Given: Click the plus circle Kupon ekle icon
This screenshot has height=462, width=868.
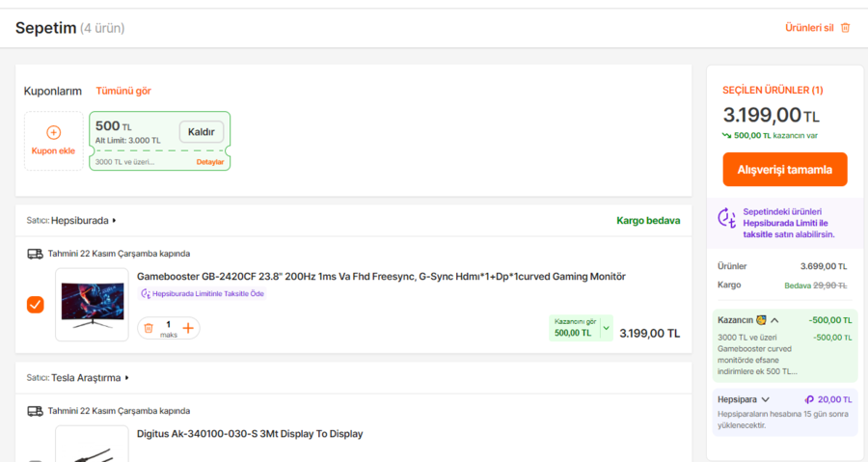Looking at the screenshot, I should point(53,132).
